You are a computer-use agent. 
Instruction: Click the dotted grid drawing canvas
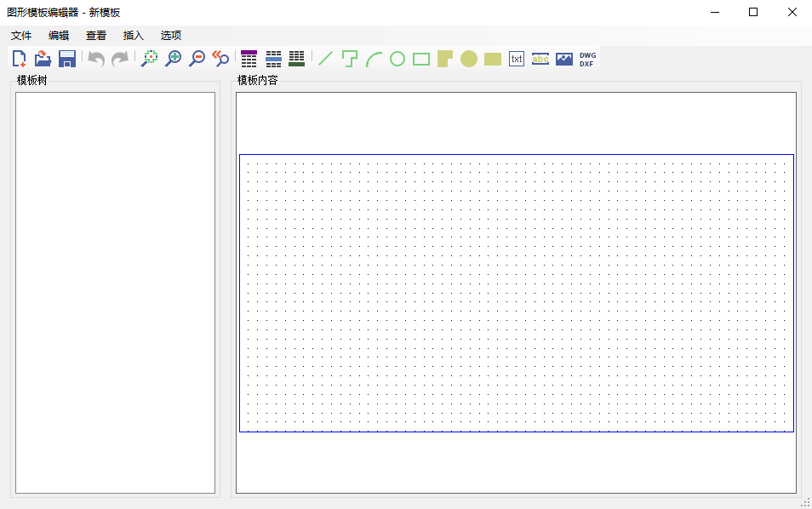click(x=517, y=293)
